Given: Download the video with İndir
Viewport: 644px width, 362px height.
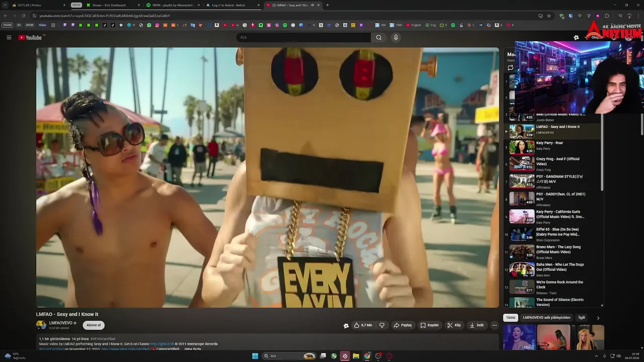Looking at the screenshot, I should [x=476, y=325].
